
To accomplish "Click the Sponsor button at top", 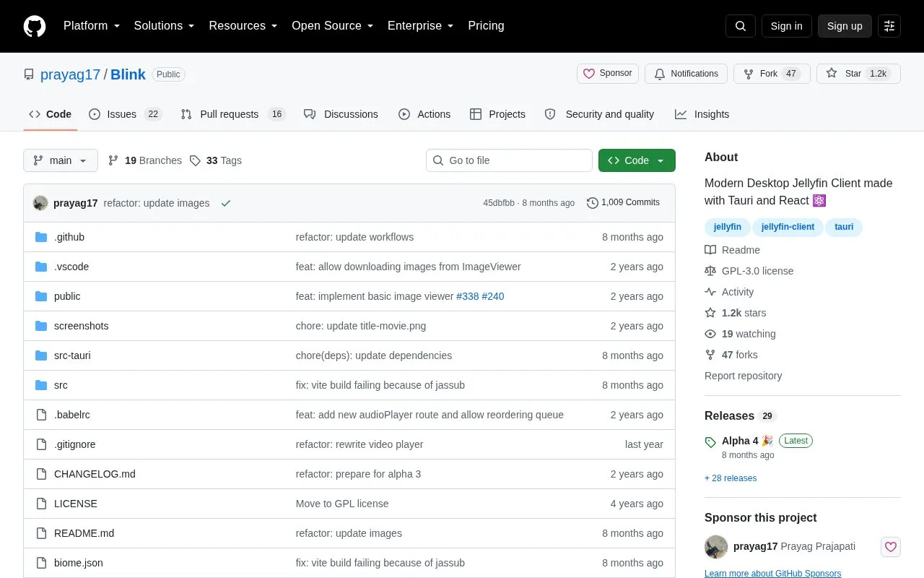I will (x=608, y=74).
